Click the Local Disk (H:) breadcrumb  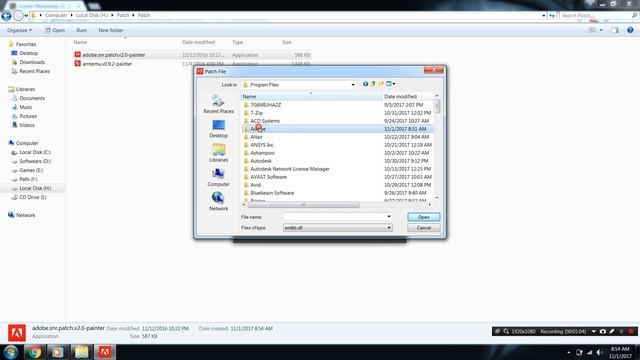tap(91, 16)
